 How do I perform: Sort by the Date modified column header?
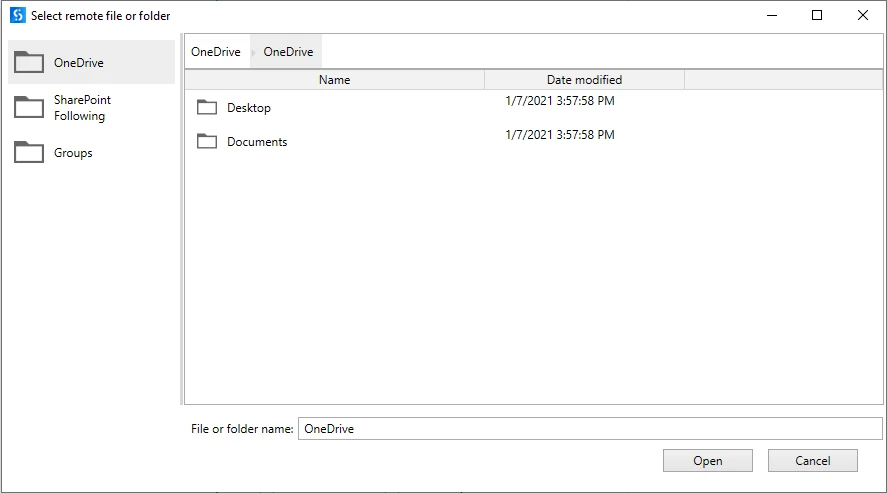click(x=584, y=80)
